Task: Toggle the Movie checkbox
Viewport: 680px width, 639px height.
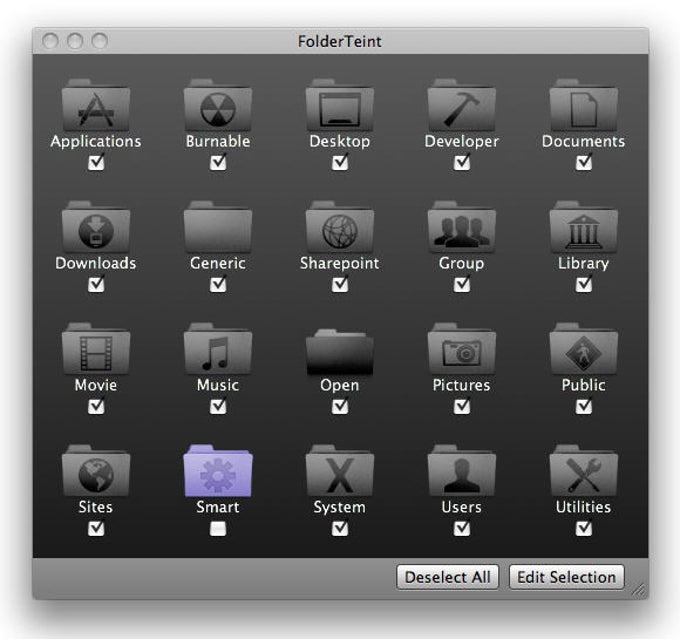Action: [96, 406]
